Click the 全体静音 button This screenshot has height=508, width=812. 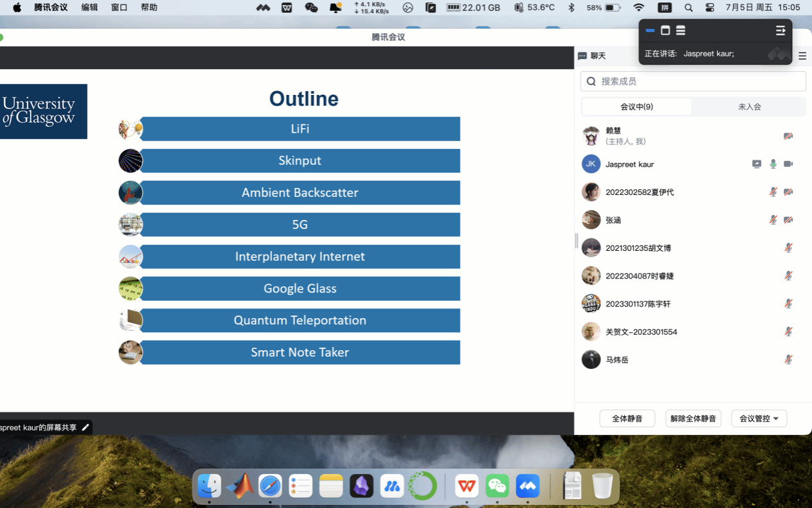627,419
